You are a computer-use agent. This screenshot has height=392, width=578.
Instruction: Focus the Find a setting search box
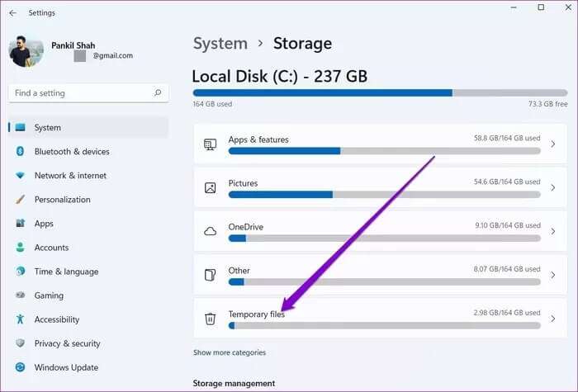pyautogui.click(x=88, y=93)
